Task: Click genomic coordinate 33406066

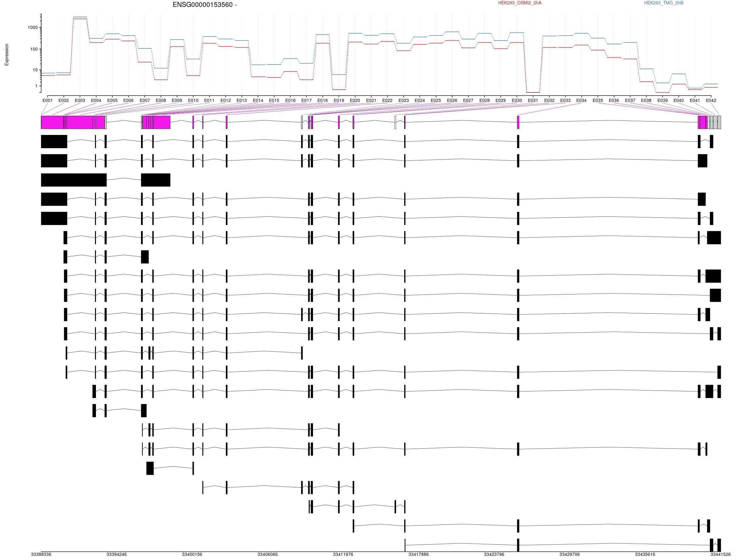Action: [x=268, y=555]
